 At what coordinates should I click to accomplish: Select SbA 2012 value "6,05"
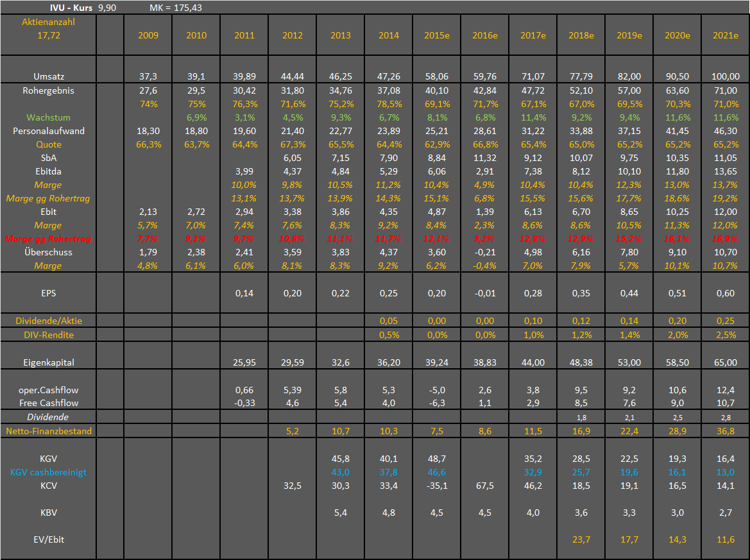[293, 157]
